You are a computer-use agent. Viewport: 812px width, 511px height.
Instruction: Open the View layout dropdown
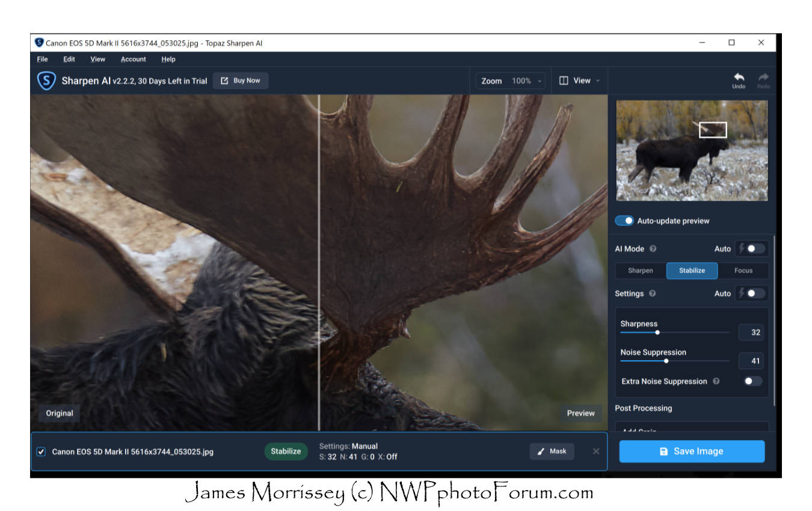[579, 81]
